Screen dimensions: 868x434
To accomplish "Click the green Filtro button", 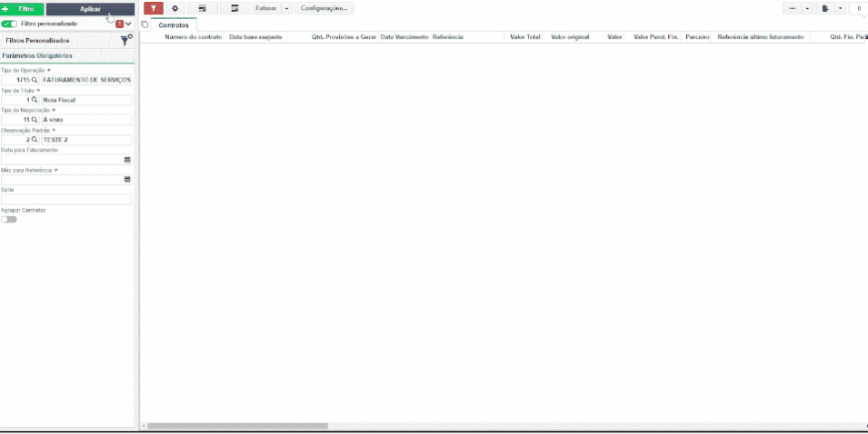I will 22,9.
